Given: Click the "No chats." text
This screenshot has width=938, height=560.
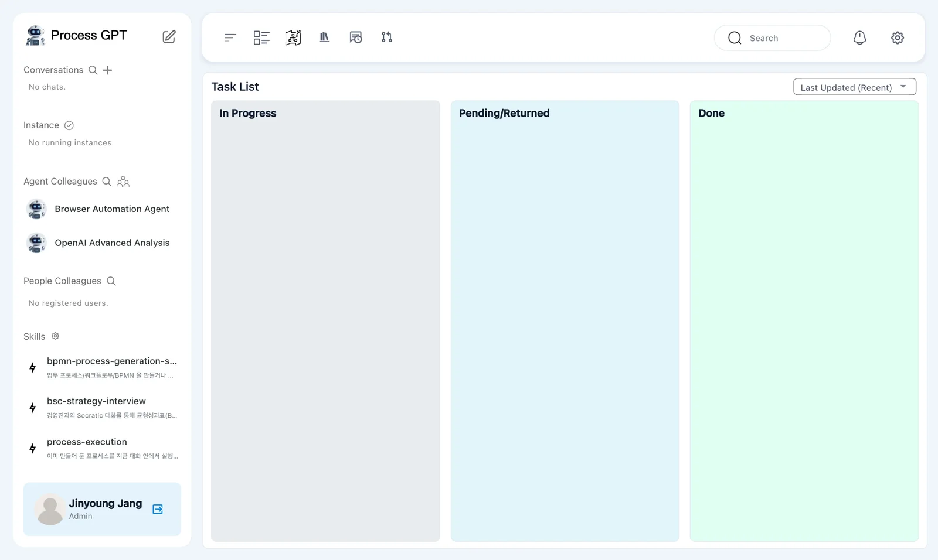Looking at the screenshot, I should [47, 87].
